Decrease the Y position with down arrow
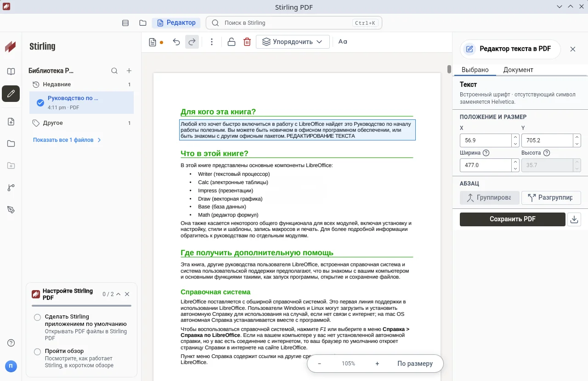This screenshot has height=381, width=588. (577, 144)
